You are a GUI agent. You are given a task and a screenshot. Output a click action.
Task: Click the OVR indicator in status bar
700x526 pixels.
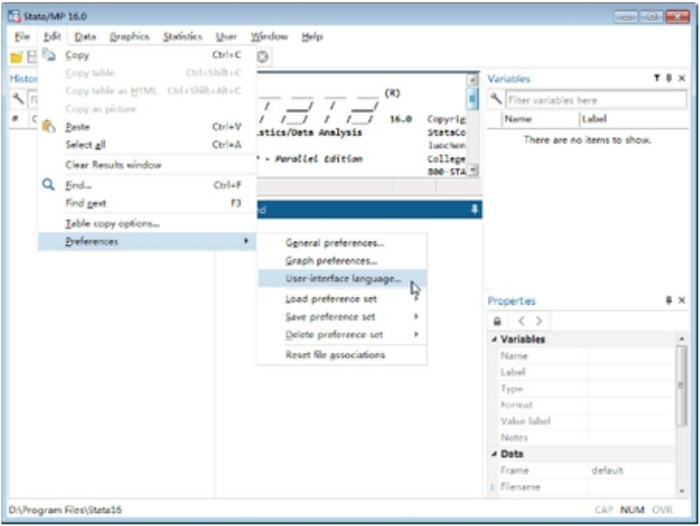click(662, 510)
